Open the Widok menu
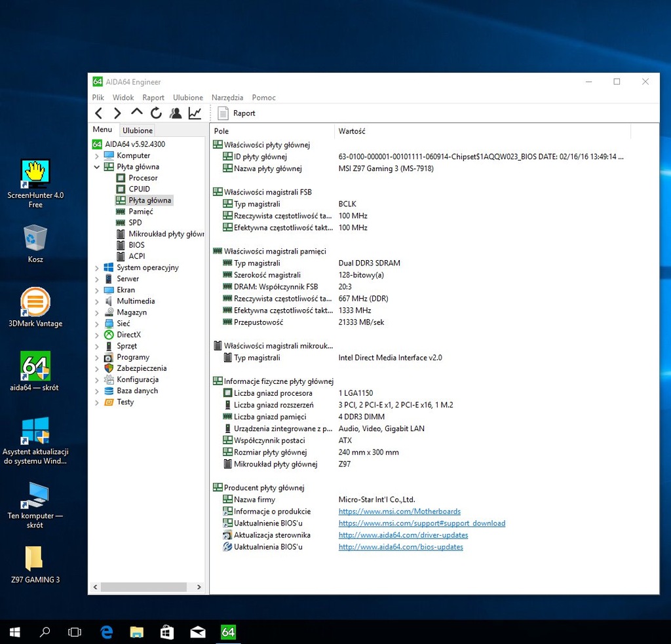Image resolution: width=671 pixels, height=644 pixels. (123, 98)
